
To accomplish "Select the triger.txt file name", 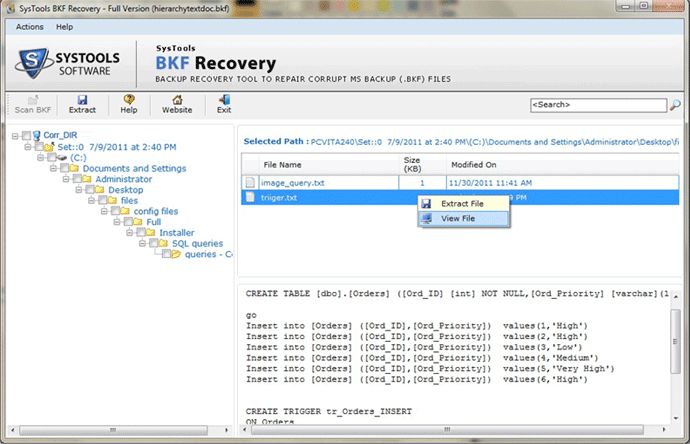I will coord(279,198).
